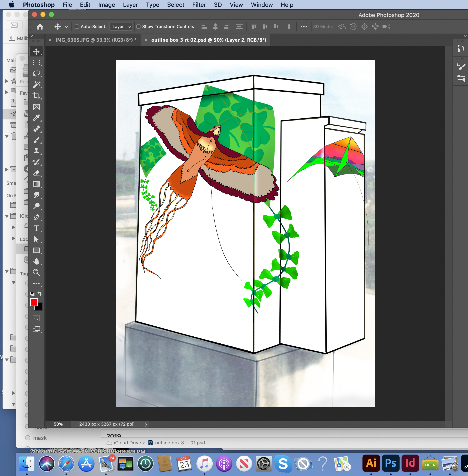Open the Filter menu
The width and height of the screenshot is (468, 476).
click(199, 5)
